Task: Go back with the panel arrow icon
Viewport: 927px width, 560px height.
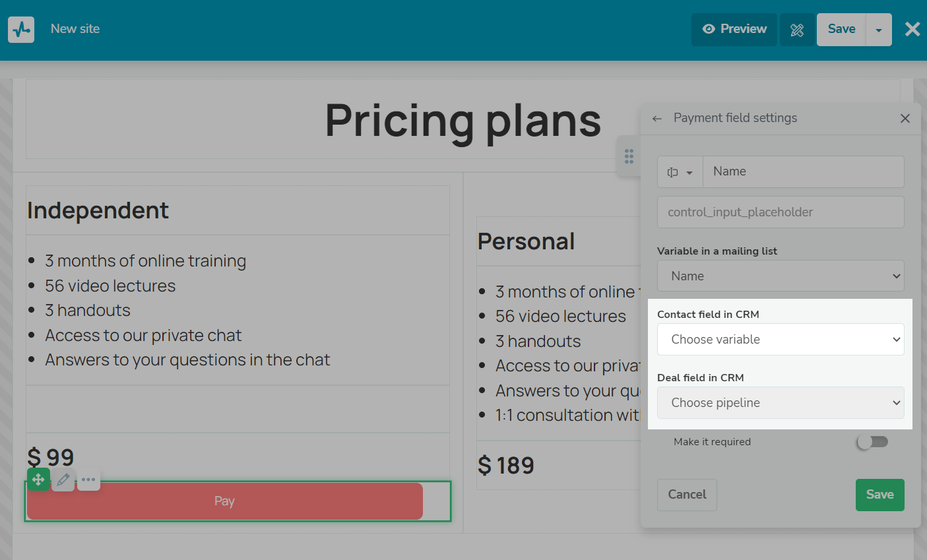Action: pos(656,119)
